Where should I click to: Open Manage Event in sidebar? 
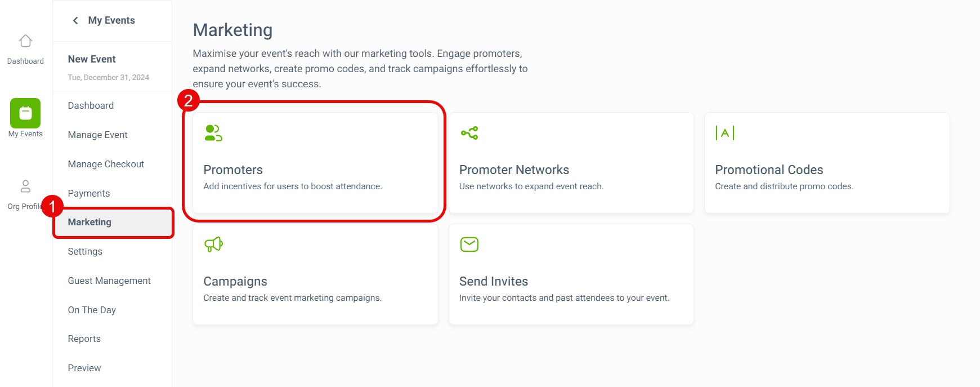[97, 135]
